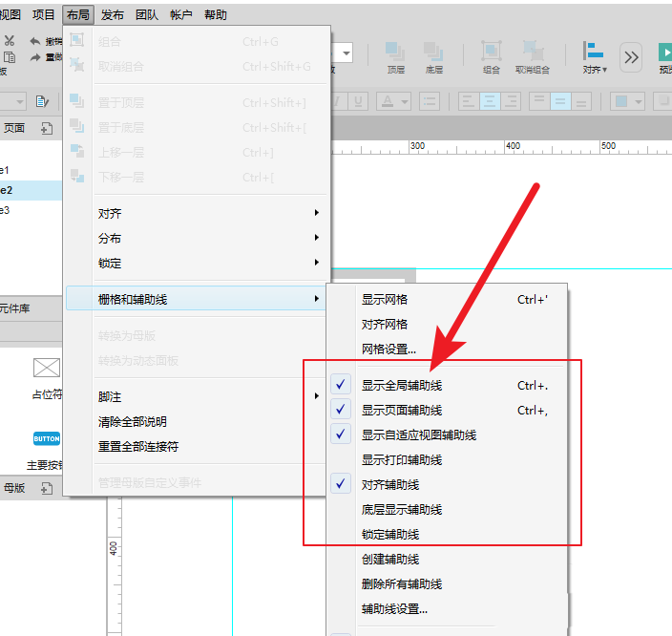
Task: Open the 对齐 align toolbar dropdown
Action: 595,57
